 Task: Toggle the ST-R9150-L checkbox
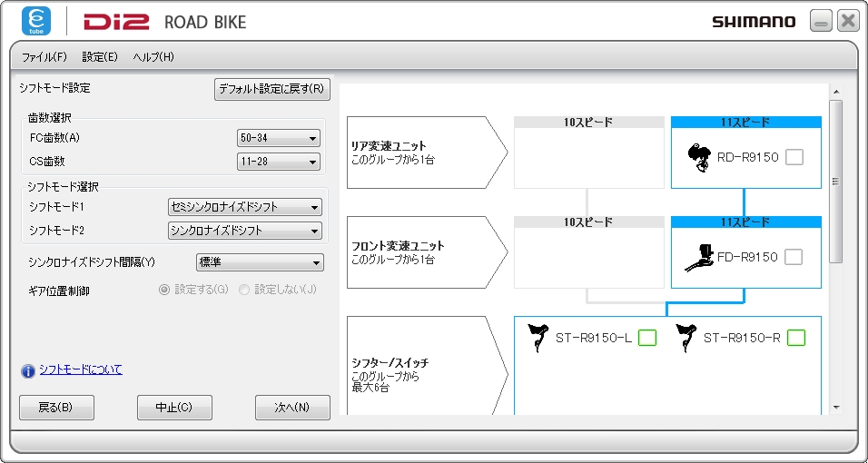[x=646, y=338]
